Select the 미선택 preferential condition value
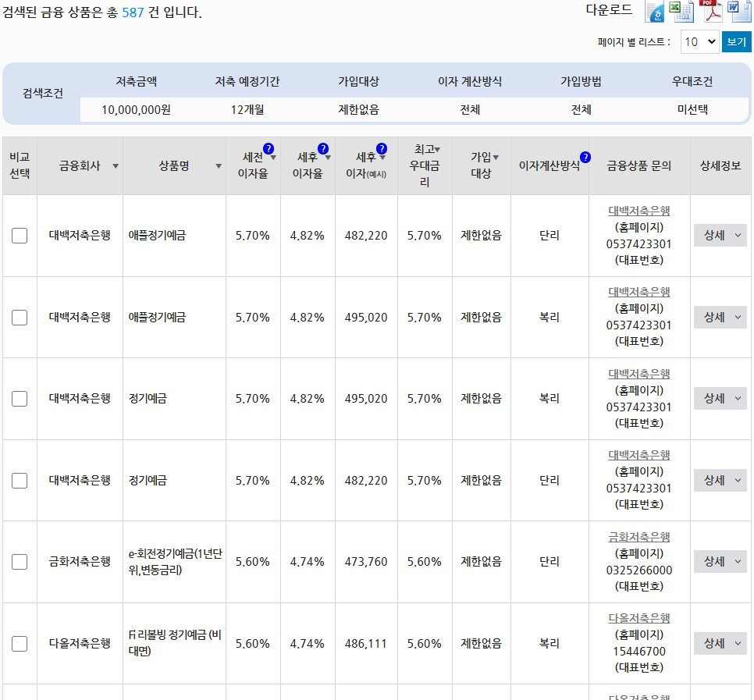 [x=692, y=110]
